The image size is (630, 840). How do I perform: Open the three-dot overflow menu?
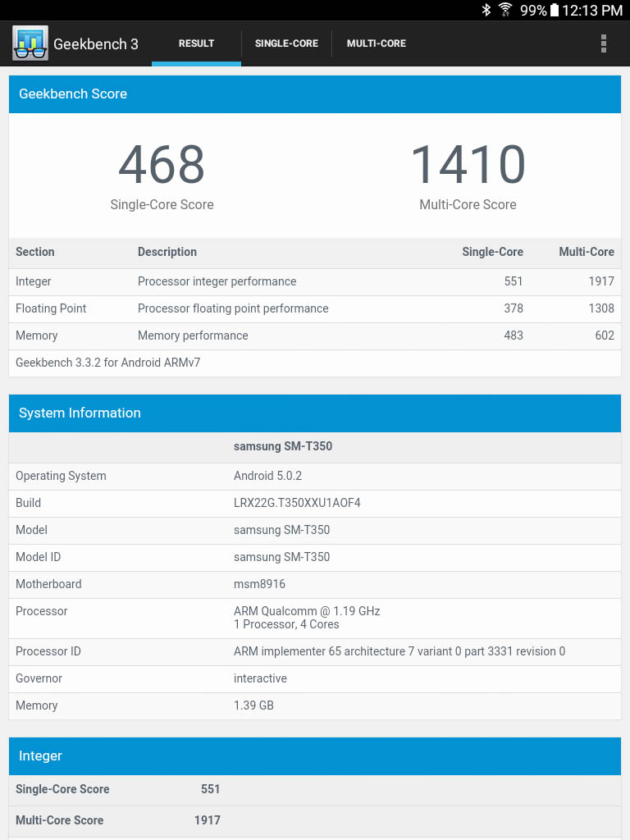pyautogui.click(x=604, y=43)
